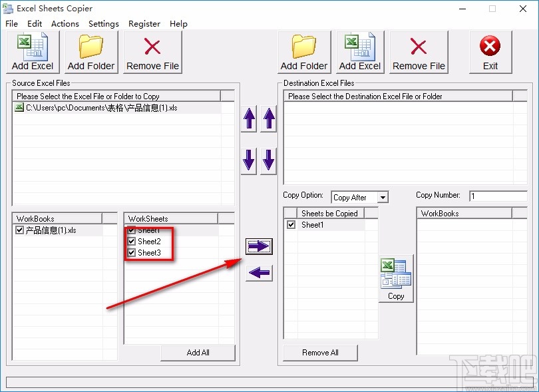
Task: Open the Copy Option dropdown
Action: pos(383,197)
